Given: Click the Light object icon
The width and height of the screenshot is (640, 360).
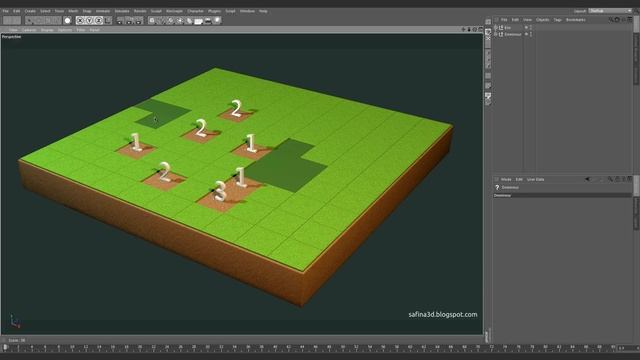Looking at the screenshot, I should 217,20.
